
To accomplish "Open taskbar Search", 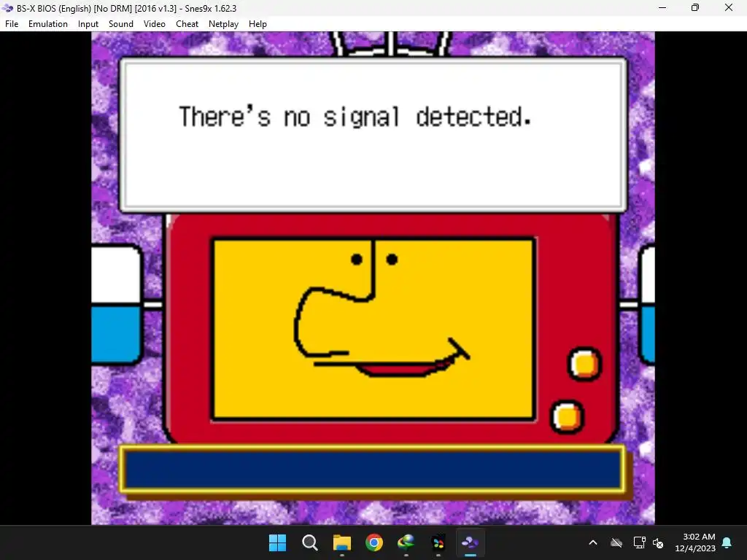I will (309, 542).
